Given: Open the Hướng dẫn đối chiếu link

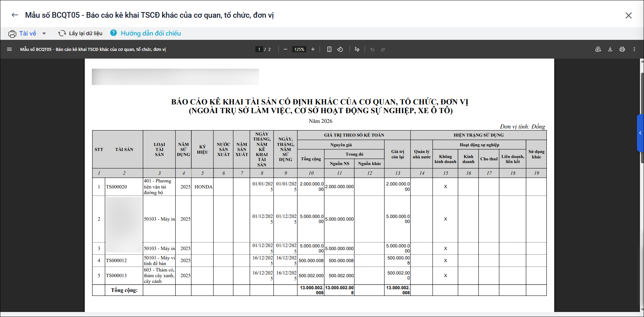Looking at the screenshot, I should coord(151,33).
